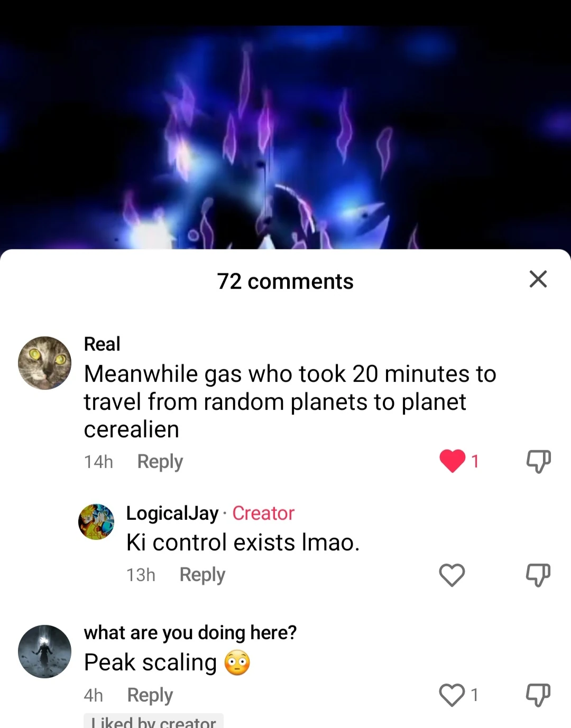
Task: Tap the 72 comments header
Action: tap(285, 281)
